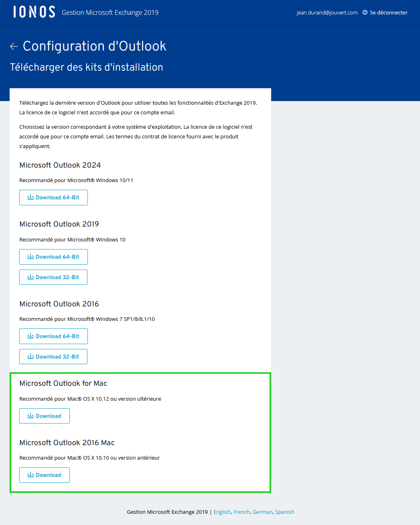
Task: Download Microsoft Outlook 2016 Mac
Action: (x=45, y=475)
